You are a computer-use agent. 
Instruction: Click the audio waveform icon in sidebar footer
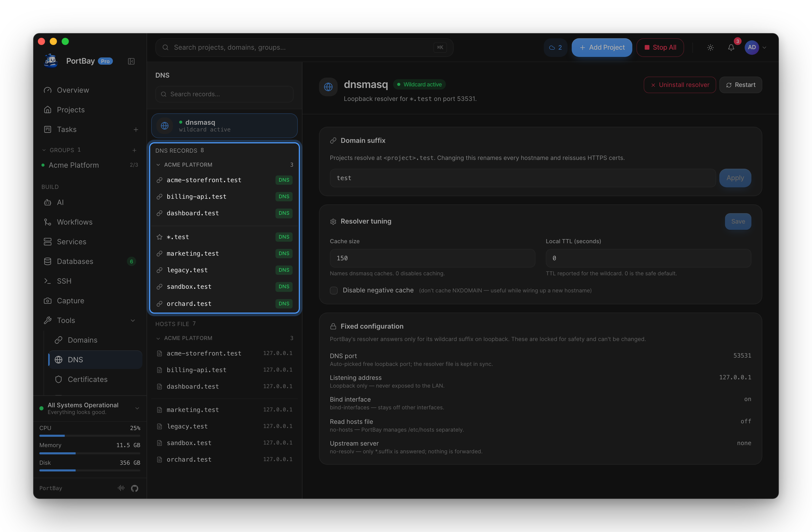[121, 488]
